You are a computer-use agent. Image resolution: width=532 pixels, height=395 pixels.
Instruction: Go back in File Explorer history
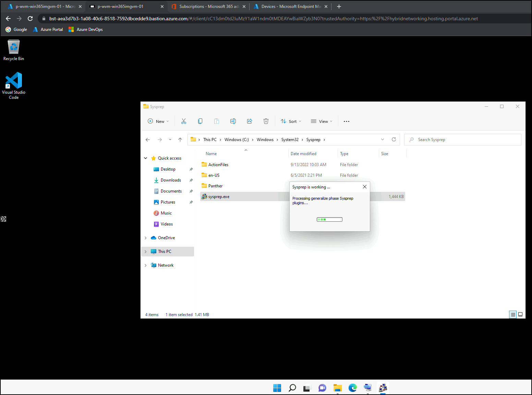[x=148, y=140]
